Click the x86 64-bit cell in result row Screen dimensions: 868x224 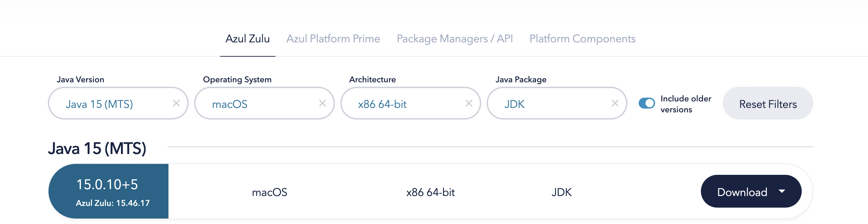point(431,192)
